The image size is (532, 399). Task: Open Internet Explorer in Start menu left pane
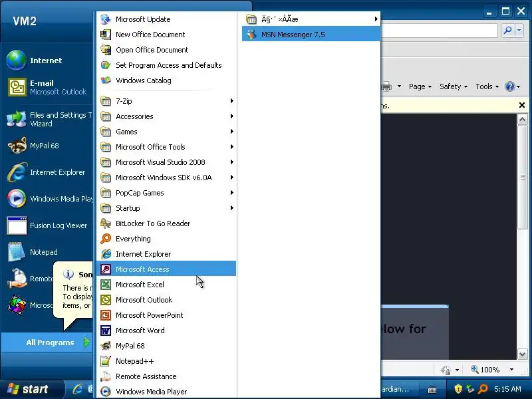pyautogui.click(x=47, y=172)
